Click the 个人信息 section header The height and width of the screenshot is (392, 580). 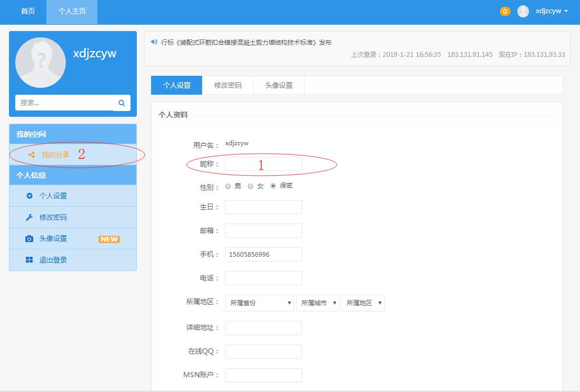point(73,175)
